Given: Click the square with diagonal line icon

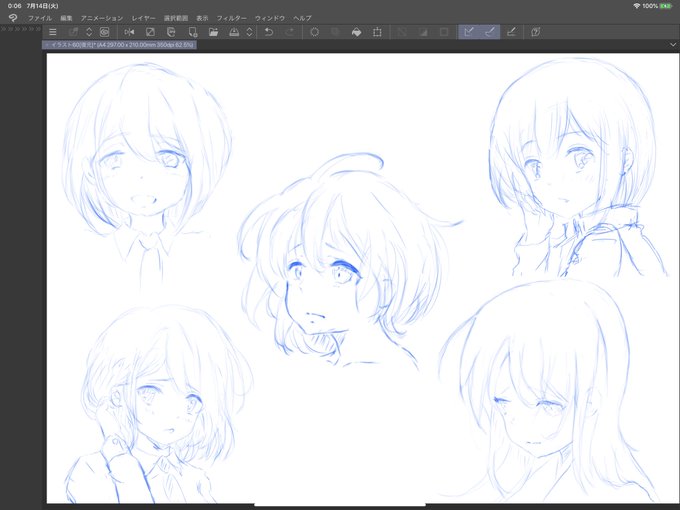Looking at the screenshot, I should 150,32.
